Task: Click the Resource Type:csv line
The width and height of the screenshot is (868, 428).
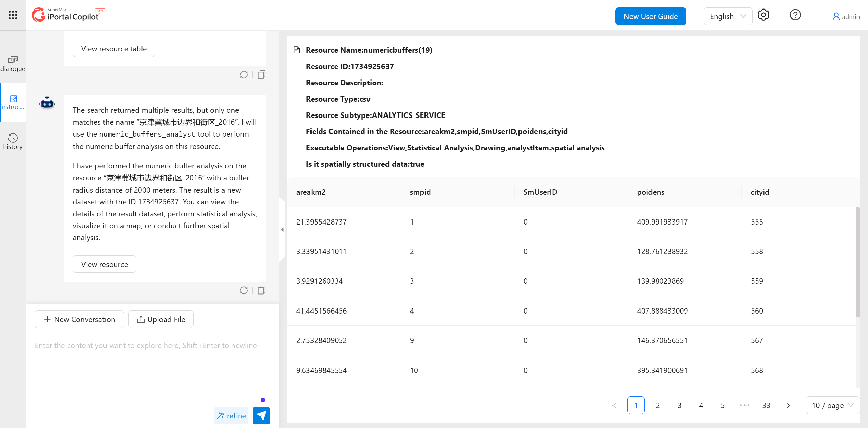Action: point(338,99)
